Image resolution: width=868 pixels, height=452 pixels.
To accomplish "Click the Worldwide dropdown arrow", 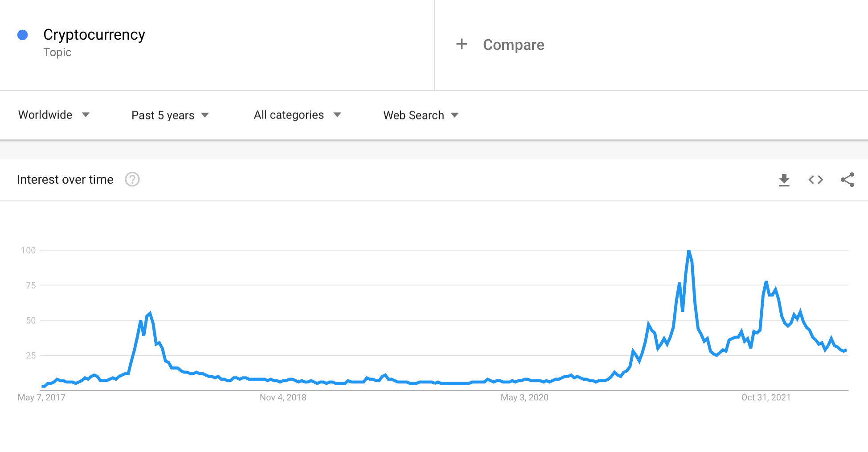I will coord(86,115).
